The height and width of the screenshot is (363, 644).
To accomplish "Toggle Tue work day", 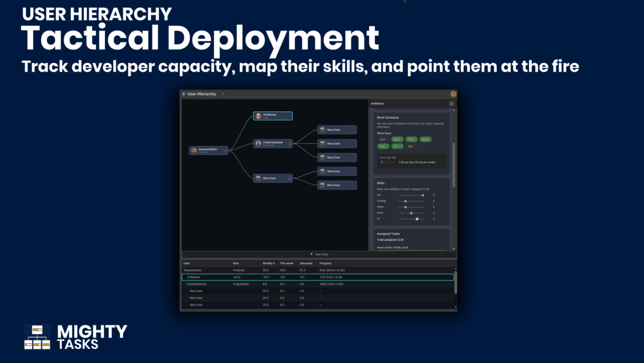I will (x=411, y=139).
